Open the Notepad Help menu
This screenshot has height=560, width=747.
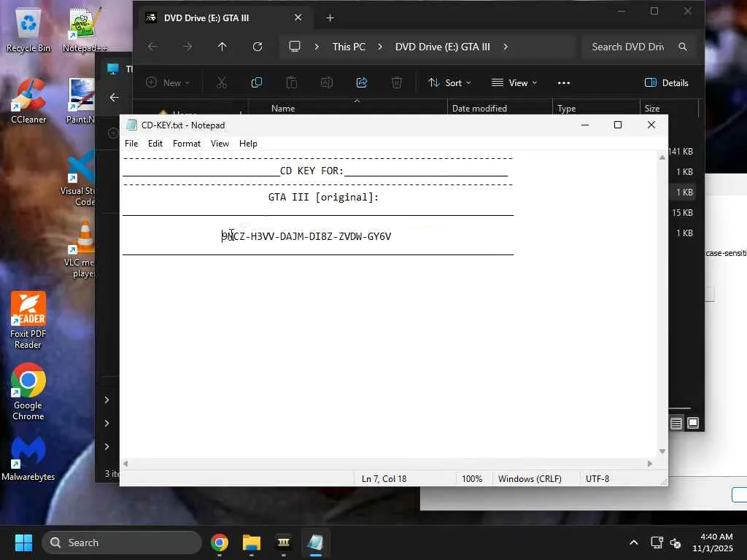coord(248,144)
